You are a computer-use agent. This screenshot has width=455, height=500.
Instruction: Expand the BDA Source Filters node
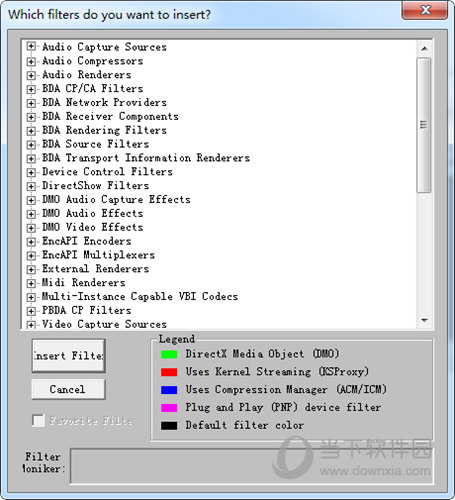tap(31, 145)
